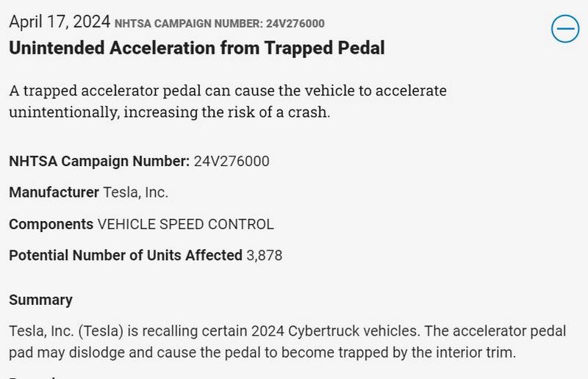Select the Potential Number of Units Affected label
This screenshot has height=379, width=588.
tap(126, 256)
